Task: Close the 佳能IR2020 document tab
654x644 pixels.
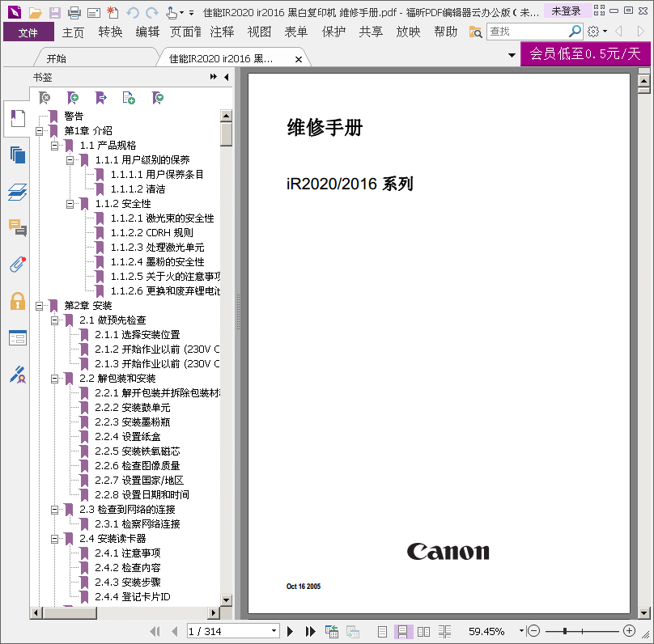Action: coord(299,59)
